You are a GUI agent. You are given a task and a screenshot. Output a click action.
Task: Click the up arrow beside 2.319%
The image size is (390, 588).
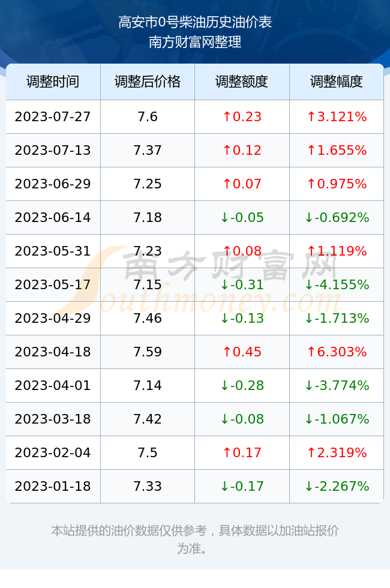[311, 452]
